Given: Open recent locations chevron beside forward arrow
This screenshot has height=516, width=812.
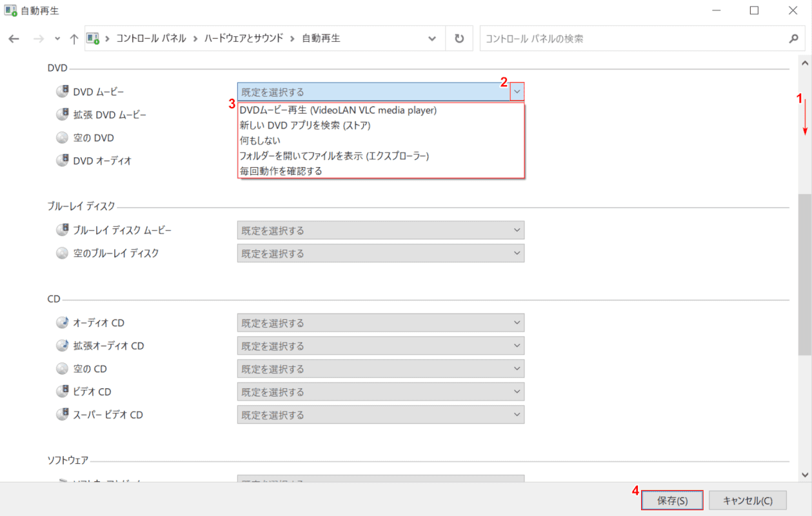Looking at the screenshot, I should coord(57,39).
